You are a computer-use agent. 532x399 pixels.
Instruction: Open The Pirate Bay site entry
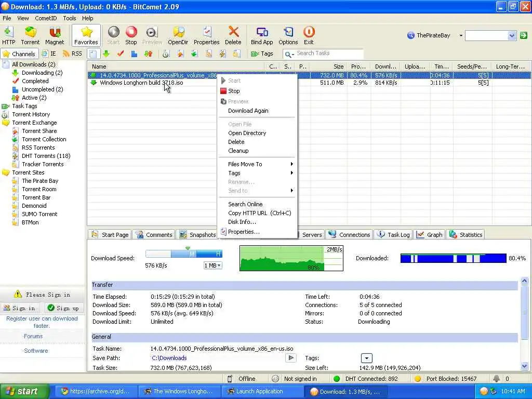click(x=40, y=181)
